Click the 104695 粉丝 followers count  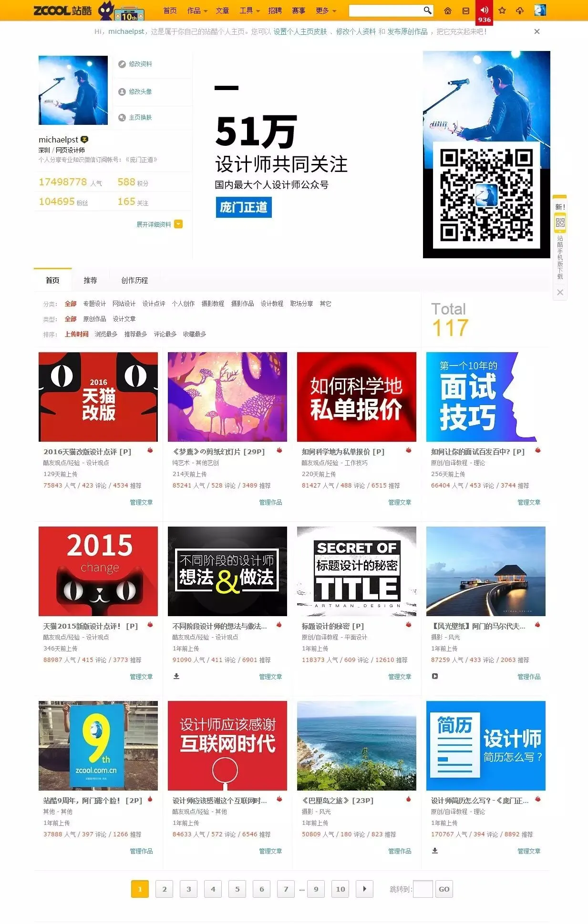coord(63,202)
